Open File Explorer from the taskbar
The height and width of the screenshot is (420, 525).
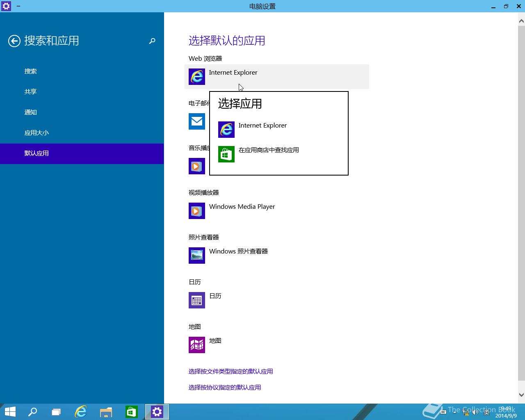(106, 412)
